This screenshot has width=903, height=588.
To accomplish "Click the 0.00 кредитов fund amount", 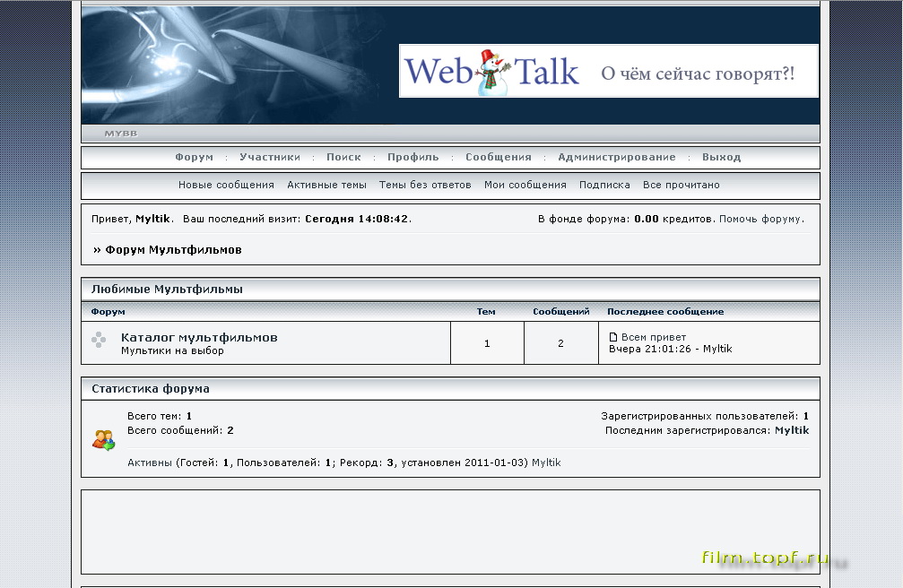I will [x=673, y=219].
